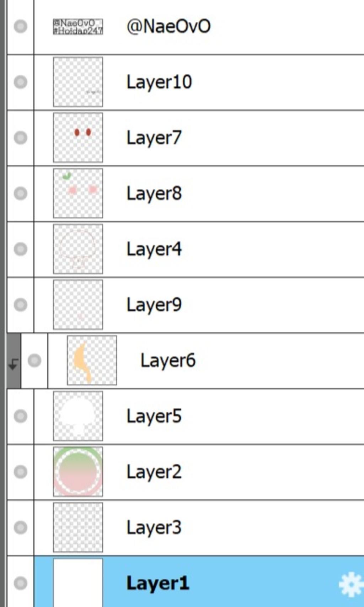Select the Layer10 row by name
Image resolution: width=364 pixels, height=607 pixels.
tap(159, 82)
